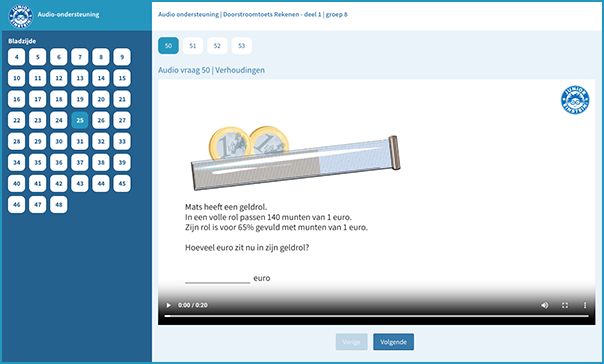Click the 'Audio vraag 50 | Verhoudingen' heading
This screenshot has width=604, height=364.
211,70
